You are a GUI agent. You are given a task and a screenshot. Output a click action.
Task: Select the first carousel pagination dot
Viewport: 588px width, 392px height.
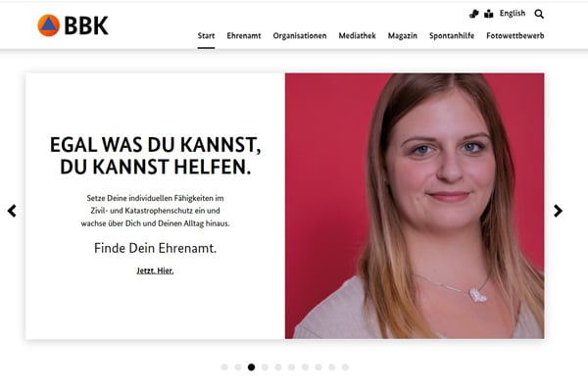click(x=224, y=367)
